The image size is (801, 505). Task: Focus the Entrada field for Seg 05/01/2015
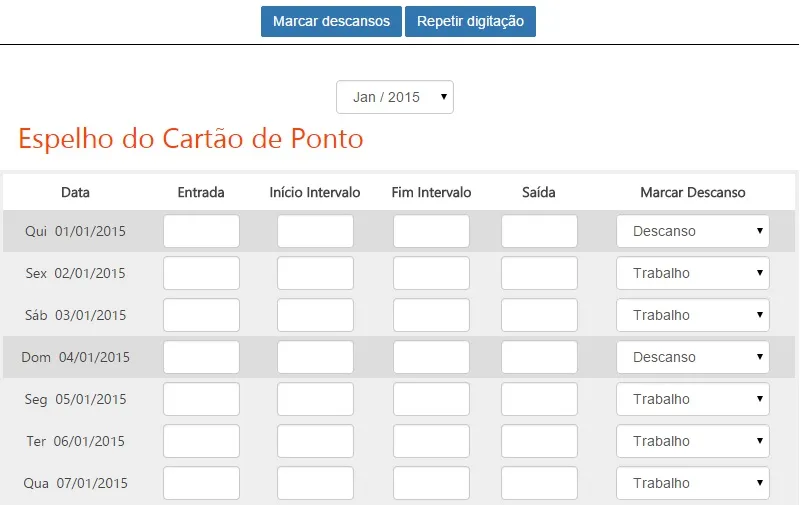201,399
